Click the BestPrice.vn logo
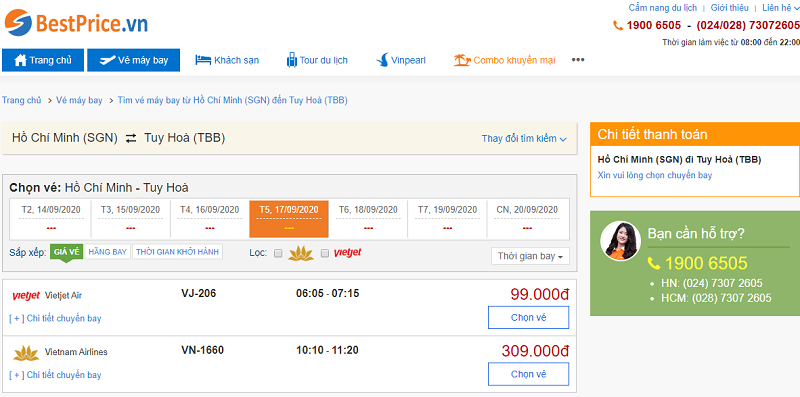Screen dimensions: 800x397 pyautogui.click(x=76, y=23)
